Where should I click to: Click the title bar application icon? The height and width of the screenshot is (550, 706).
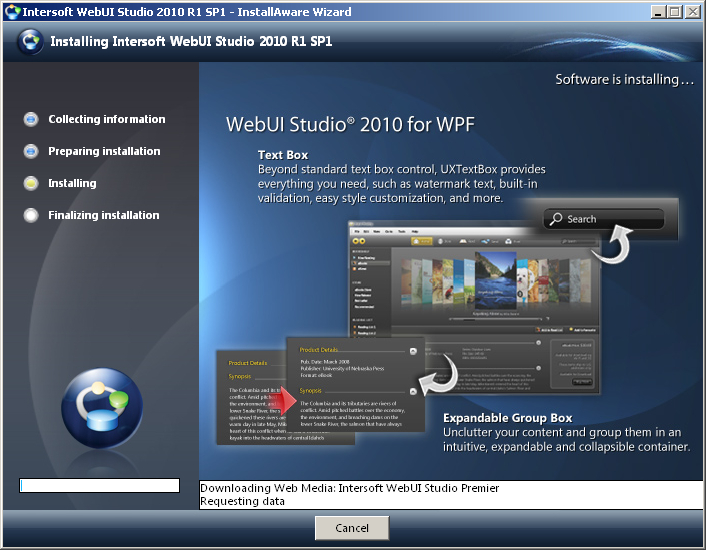point(13,12)
